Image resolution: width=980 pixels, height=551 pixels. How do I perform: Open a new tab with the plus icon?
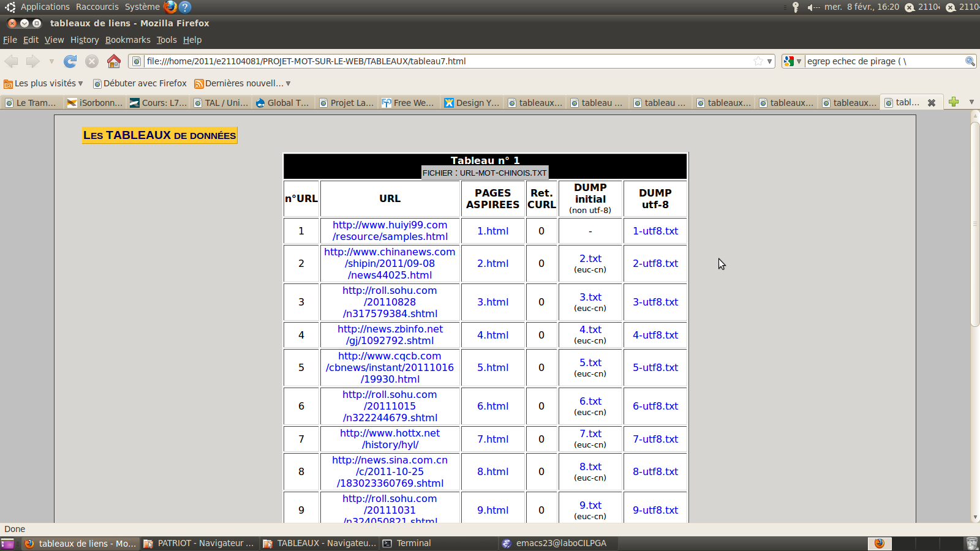[954, 102]
